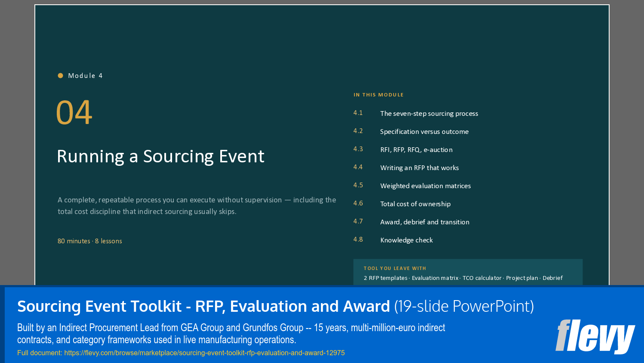Select lesson 'The seven-step sourcing process'
644x363 pixels.
pyautogui.click(x=429, y=114)
